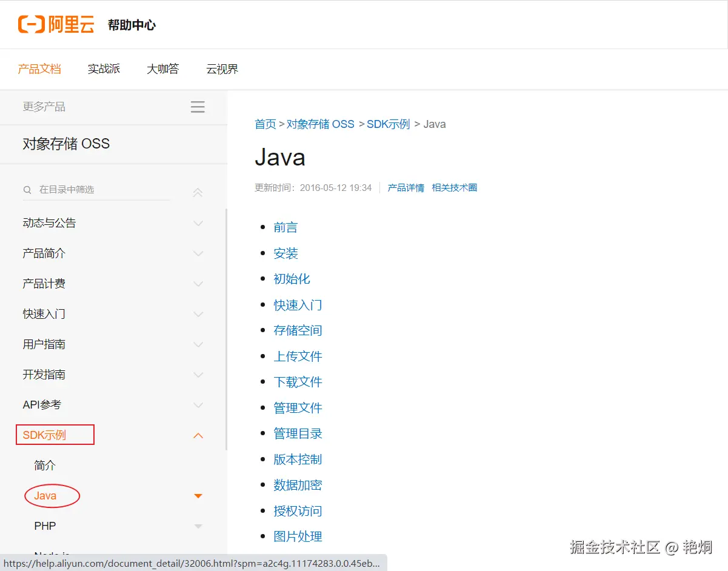Select PHP under SDK示例
Viewport: 728px width, 571px height.
tap(45, 526)
